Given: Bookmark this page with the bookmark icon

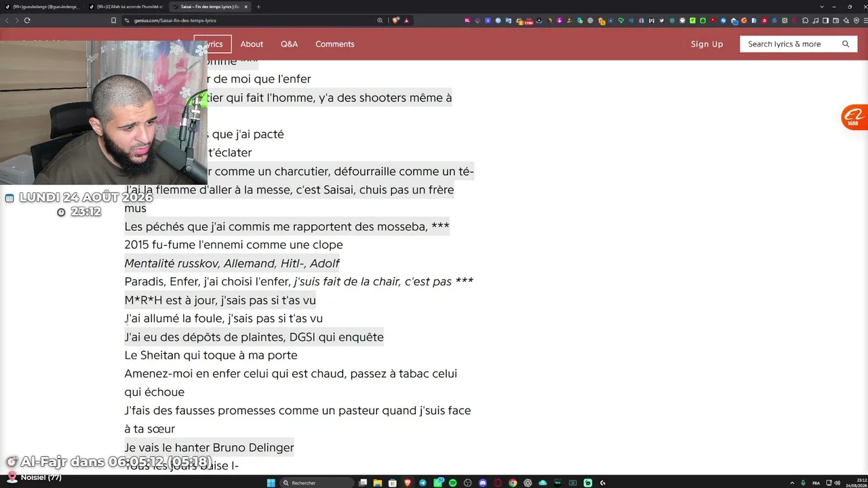Looking at the screenshot, I should (113, 20).
